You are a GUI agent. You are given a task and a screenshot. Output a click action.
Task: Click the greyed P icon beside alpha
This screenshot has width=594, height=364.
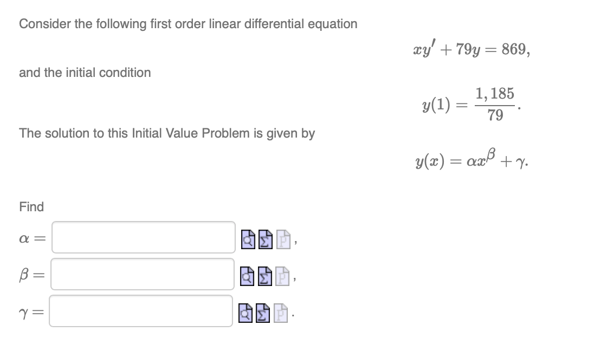(x=283, y=239)
